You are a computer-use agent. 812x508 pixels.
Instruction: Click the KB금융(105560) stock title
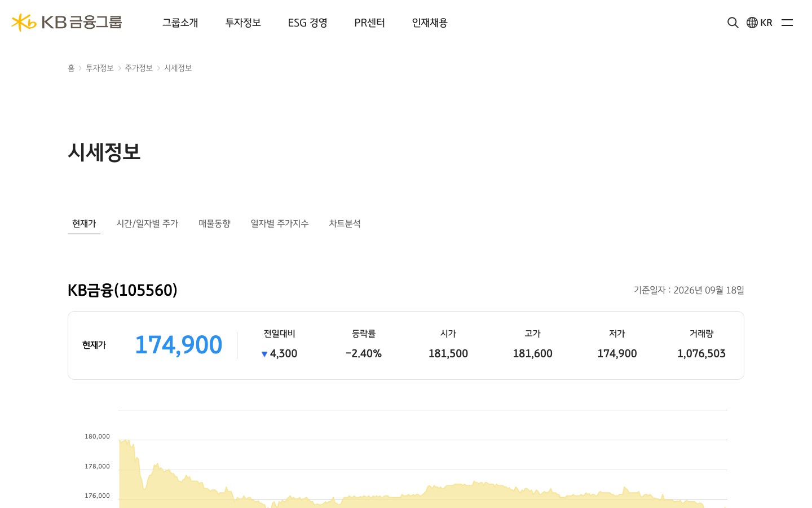pos(122,290)
